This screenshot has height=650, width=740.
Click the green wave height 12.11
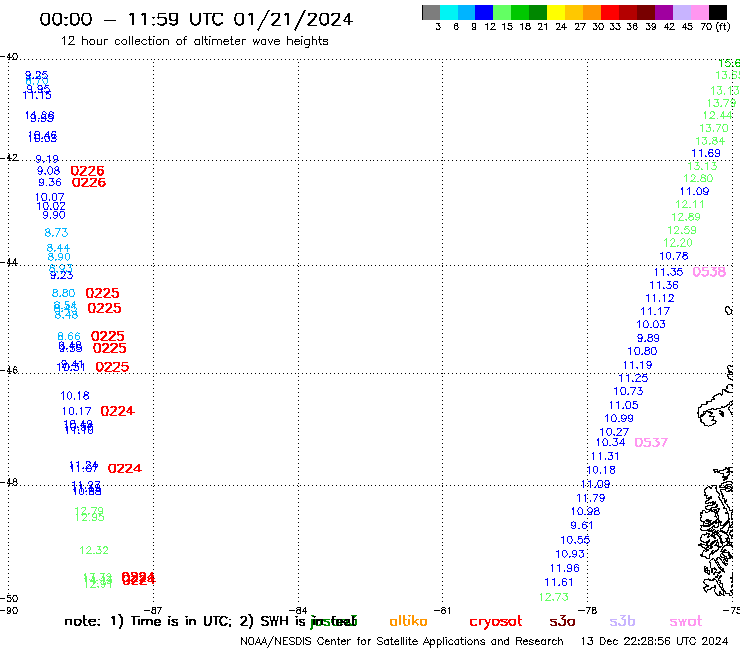690,204
